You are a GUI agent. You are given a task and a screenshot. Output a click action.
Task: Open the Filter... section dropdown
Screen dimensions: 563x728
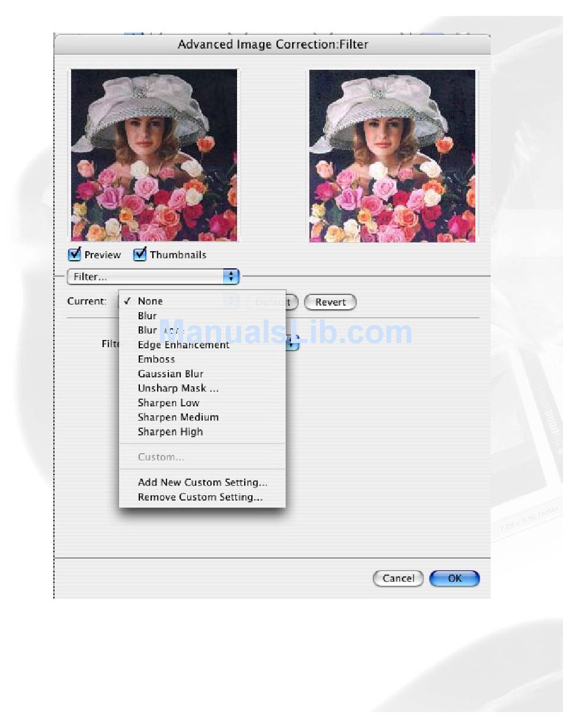[153, 277]
